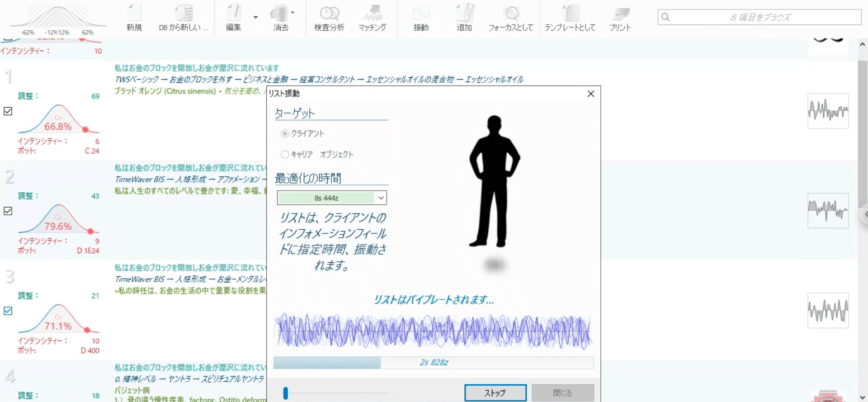Viewport: 868px width, 402px height.
Task: Click the マッチング toolbar icon
Action: (x=372, y=18)
